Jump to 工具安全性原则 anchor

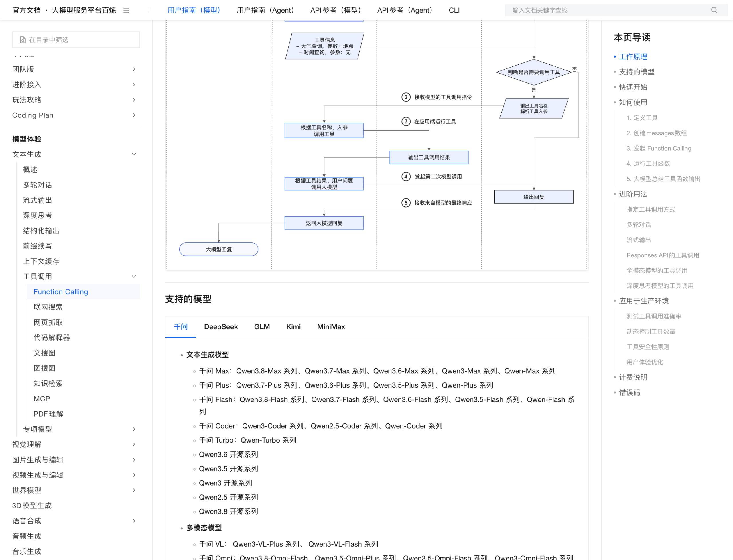[x=648, y=347]
